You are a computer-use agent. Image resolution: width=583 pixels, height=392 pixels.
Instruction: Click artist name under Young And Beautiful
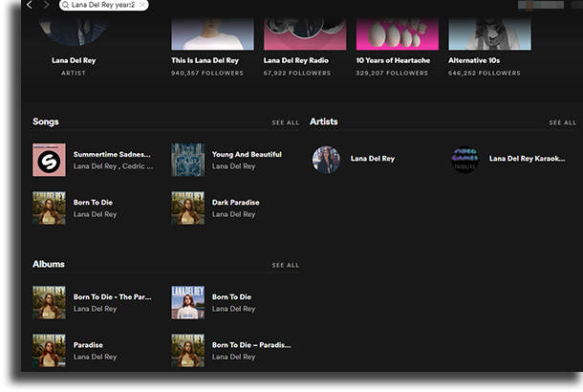(x=233, y=166)
